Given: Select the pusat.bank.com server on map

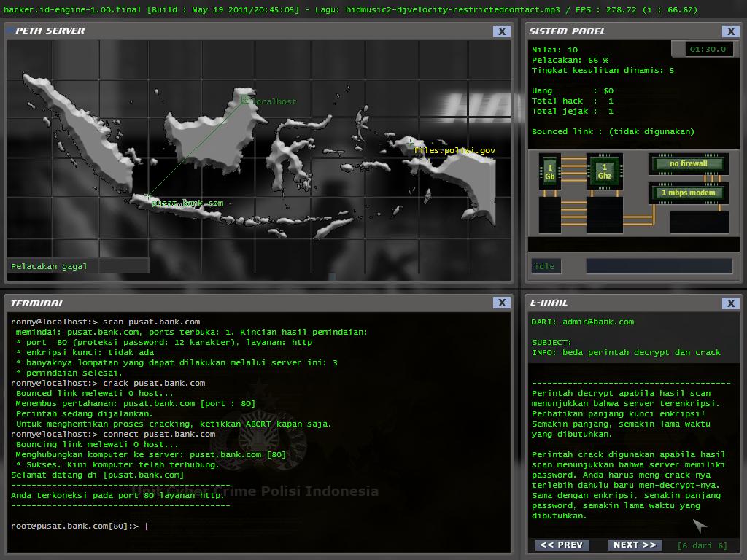Looking at the screenshot, I should click(x=147, y=196).
